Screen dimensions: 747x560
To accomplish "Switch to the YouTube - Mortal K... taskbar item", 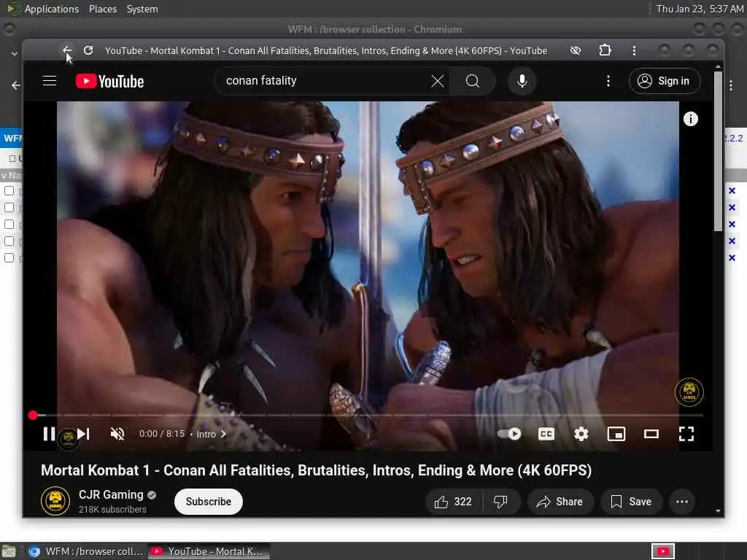I will (x=209, y=551).
